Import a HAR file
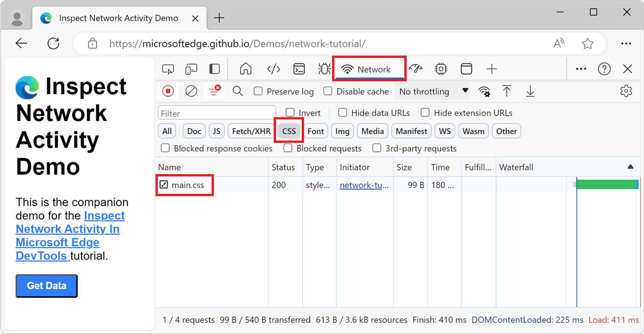 [507, 91]
